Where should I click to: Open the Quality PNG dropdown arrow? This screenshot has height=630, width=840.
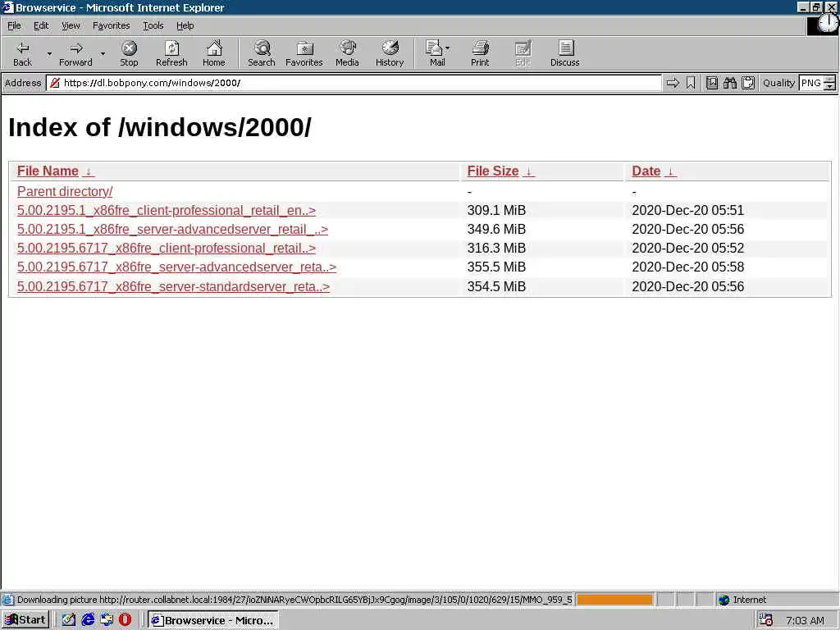point(829,86)
